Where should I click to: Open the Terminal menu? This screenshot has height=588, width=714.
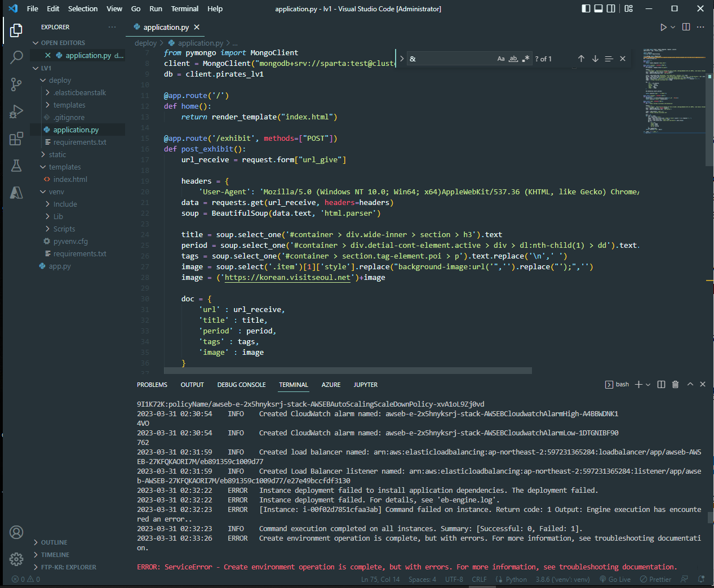click(185, 8)
